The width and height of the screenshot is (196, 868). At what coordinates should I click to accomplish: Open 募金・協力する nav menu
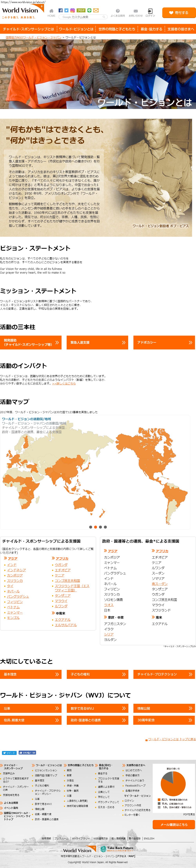coord(151,29)
